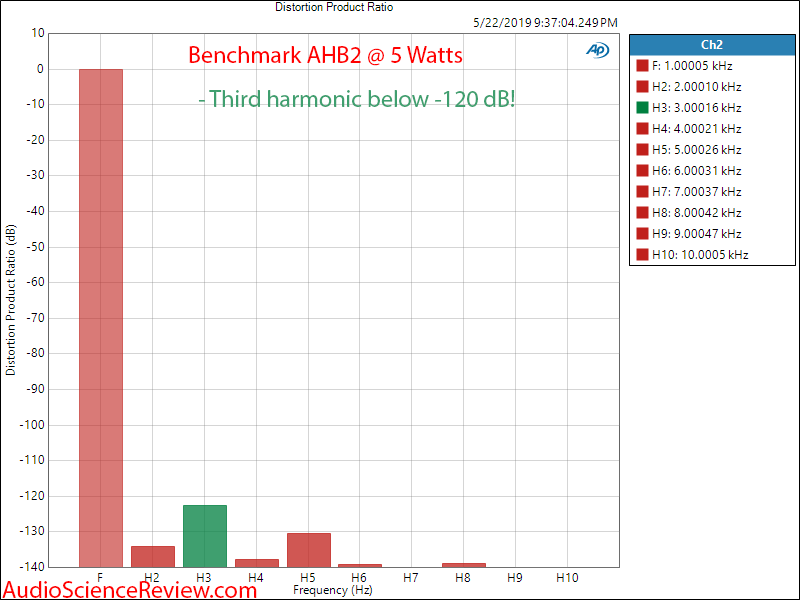This screenshot has width=800, height=600.
Task: Click the 0 y-axis tick label
Action: 40,69
